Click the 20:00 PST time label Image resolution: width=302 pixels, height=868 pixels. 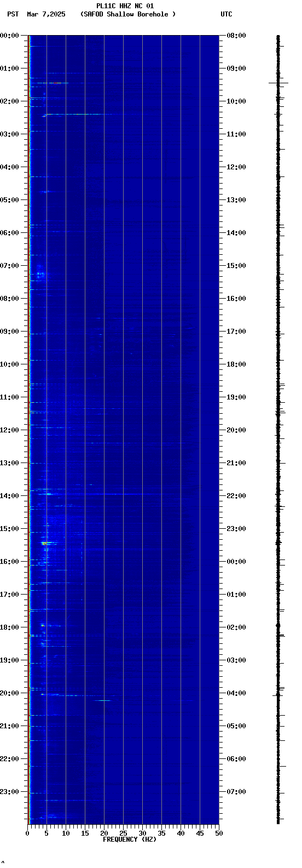click(x=10, y=693)
